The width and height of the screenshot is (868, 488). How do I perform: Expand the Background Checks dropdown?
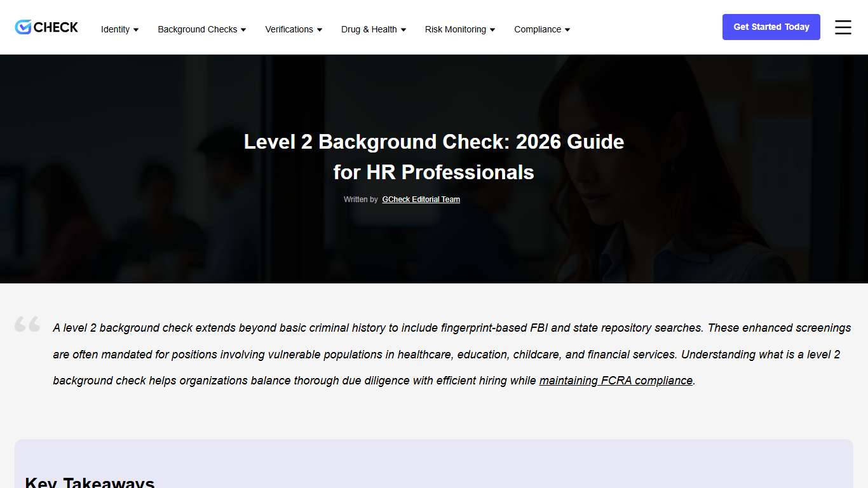pyautogui.click(x=201, y=29)
